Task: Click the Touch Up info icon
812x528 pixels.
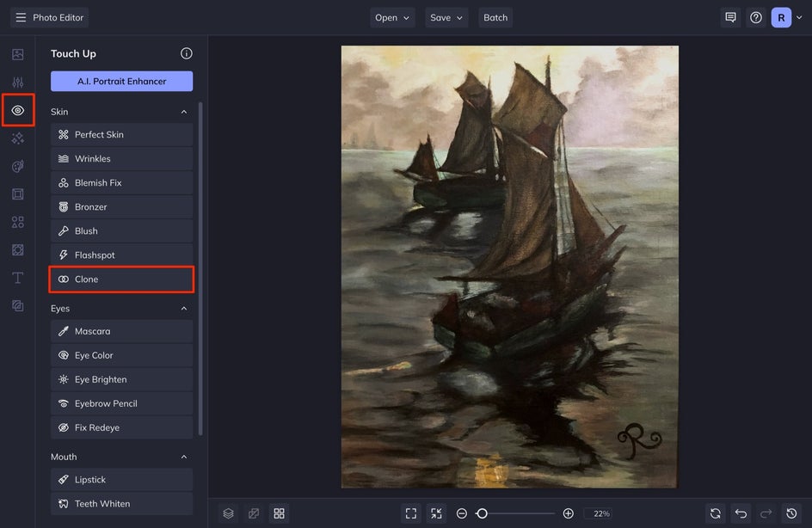Action: pos(187,53)
